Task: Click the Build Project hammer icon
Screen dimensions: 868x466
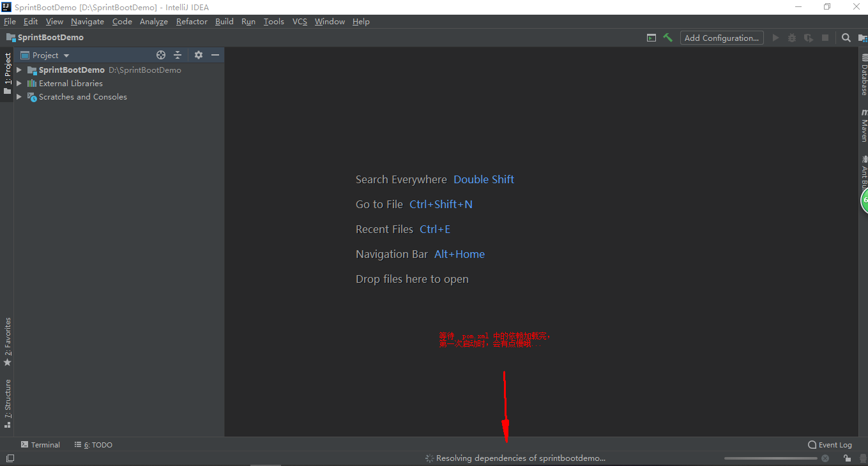Action: 668,38
